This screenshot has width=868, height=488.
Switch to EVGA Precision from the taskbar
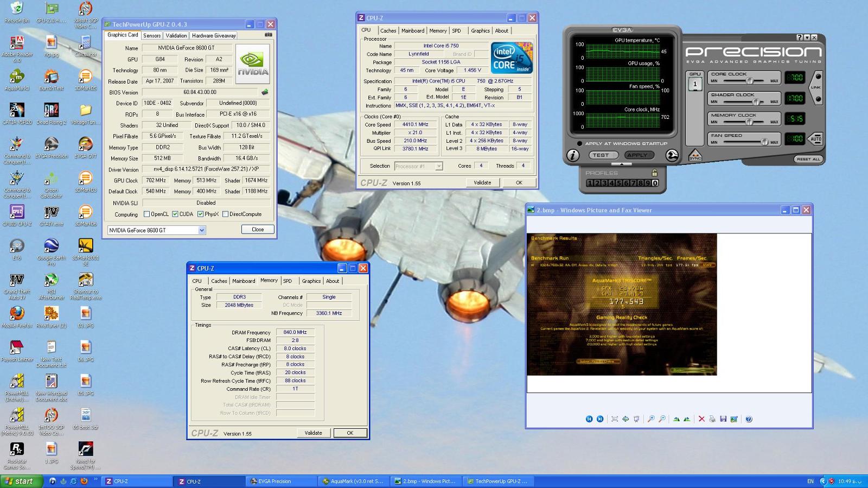coord(280,481)
